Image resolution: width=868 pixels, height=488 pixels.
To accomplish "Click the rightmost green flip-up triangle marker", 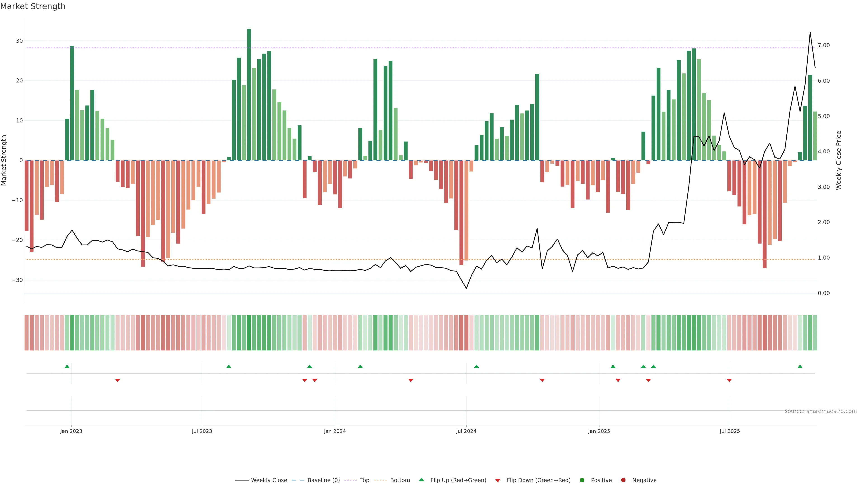I will pyautogui.click(x=800, y=366).
